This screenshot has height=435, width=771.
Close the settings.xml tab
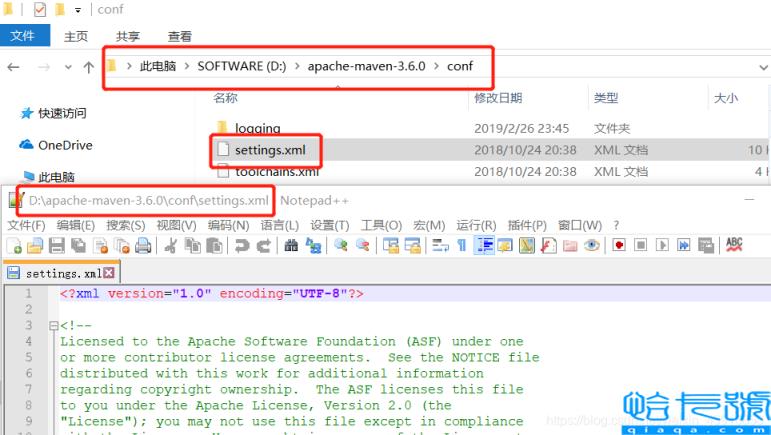109,273
